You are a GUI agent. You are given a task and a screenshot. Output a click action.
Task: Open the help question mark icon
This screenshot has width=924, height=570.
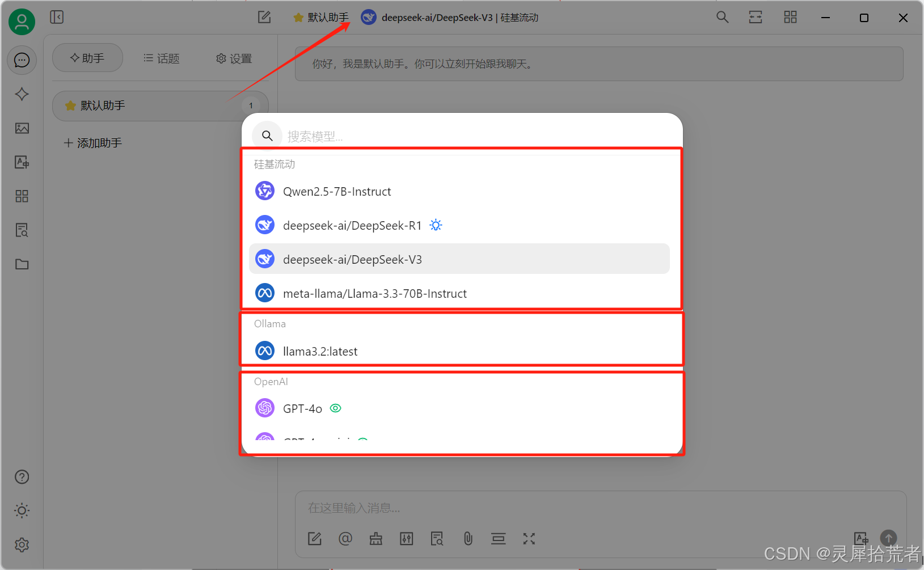22,477
